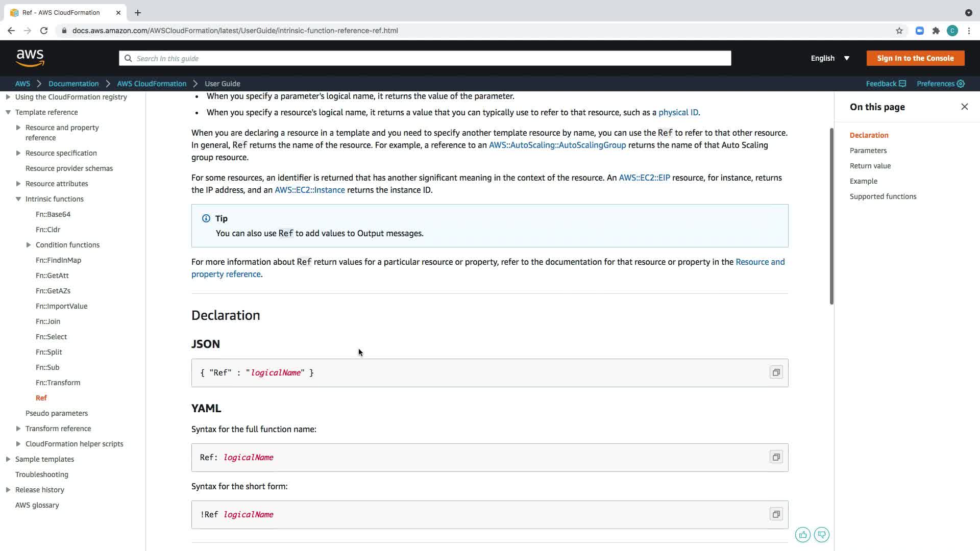The height and width of the screenshot is (551, 980).
Task: Open Fn::GetAtt in sidebar
Action: tap(52, 275)
